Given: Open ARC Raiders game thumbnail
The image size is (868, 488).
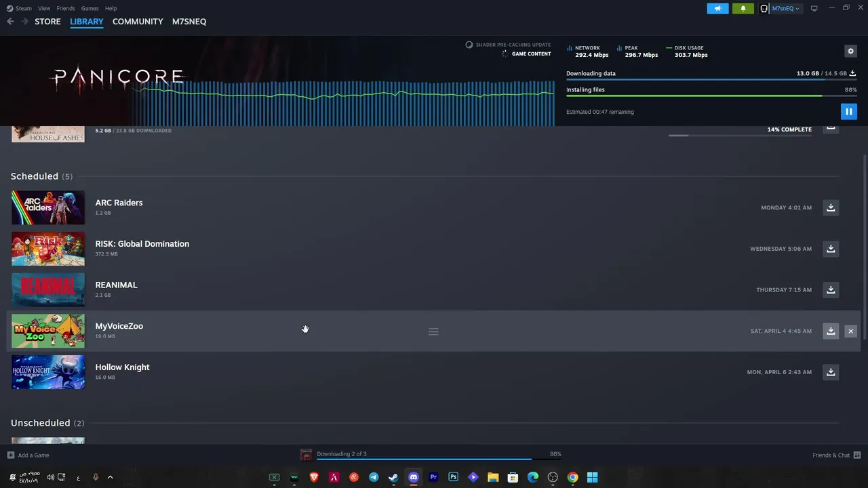Looking at the screenshot, I should coord(48,207).
